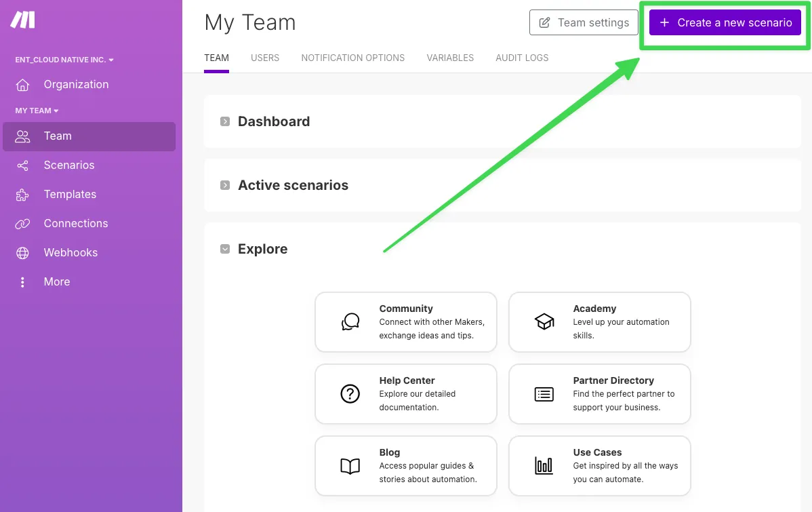
Task: Click the Make logo in sidebar
Action: (x=22, y=20)
